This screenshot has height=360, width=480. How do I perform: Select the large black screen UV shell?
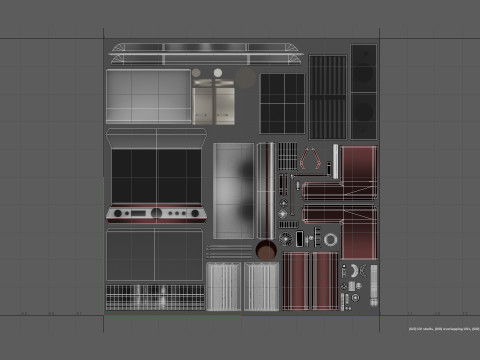click(x=156, y=176)
